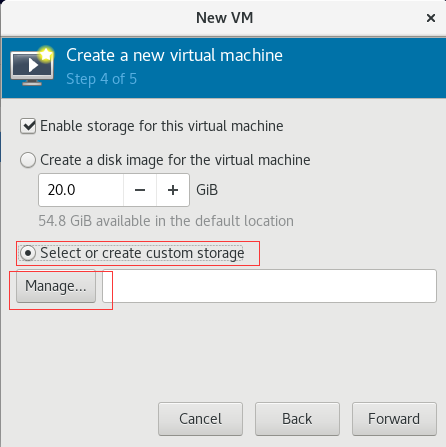Click the Create a new virtual machine heading
This screenshot has width=446, height=447.
[174, 55]
